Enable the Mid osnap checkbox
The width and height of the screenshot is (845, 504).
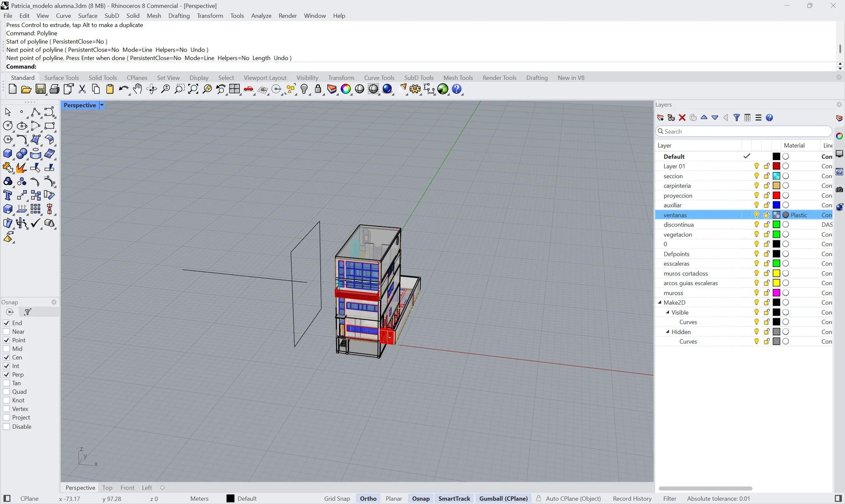coord(6,349)
